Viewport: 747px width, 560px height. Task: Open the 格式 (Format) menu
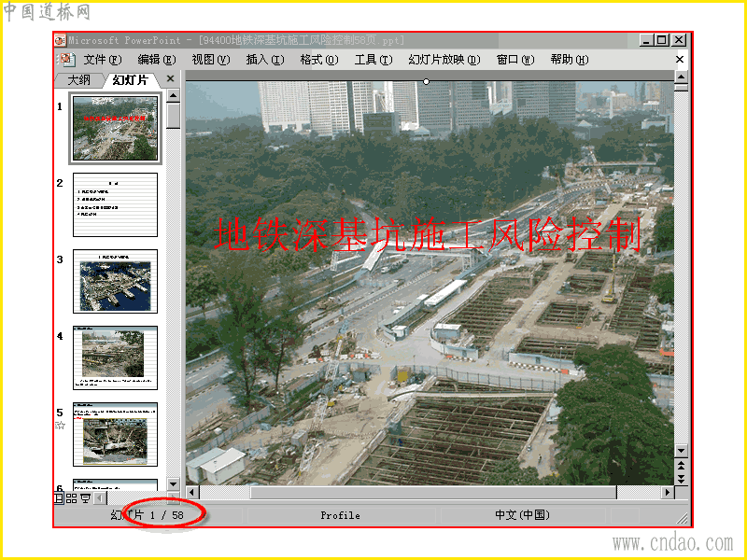coord(319,60)
